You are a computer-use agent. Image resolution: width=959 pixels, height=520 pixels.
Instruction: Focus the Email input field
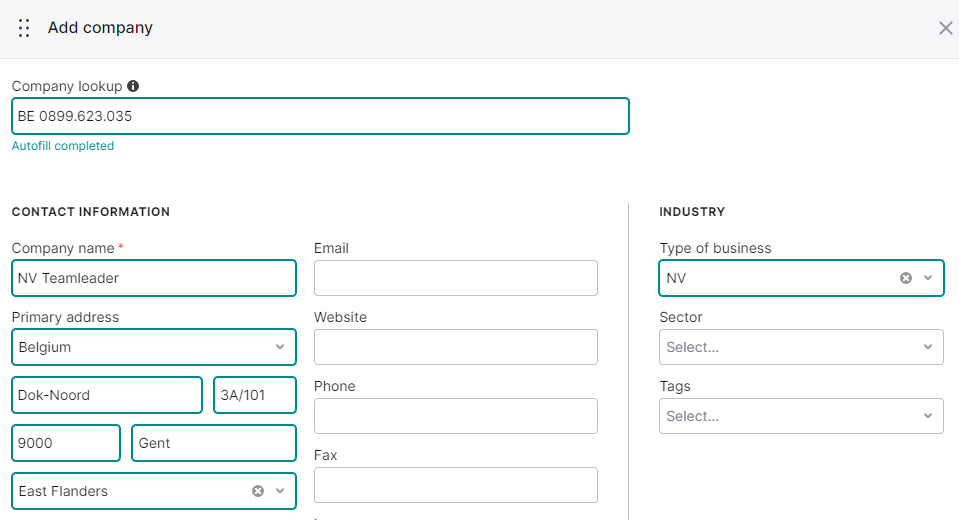point(456,278)
